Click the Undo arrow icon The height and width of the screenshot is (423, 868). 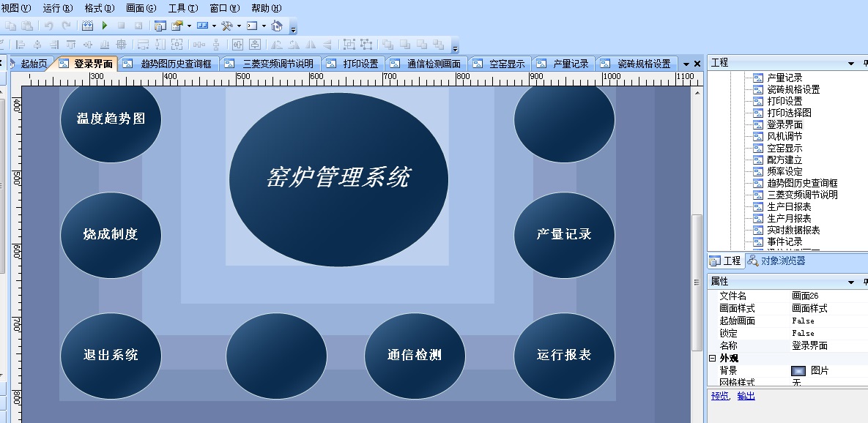(x=49, y=26)
